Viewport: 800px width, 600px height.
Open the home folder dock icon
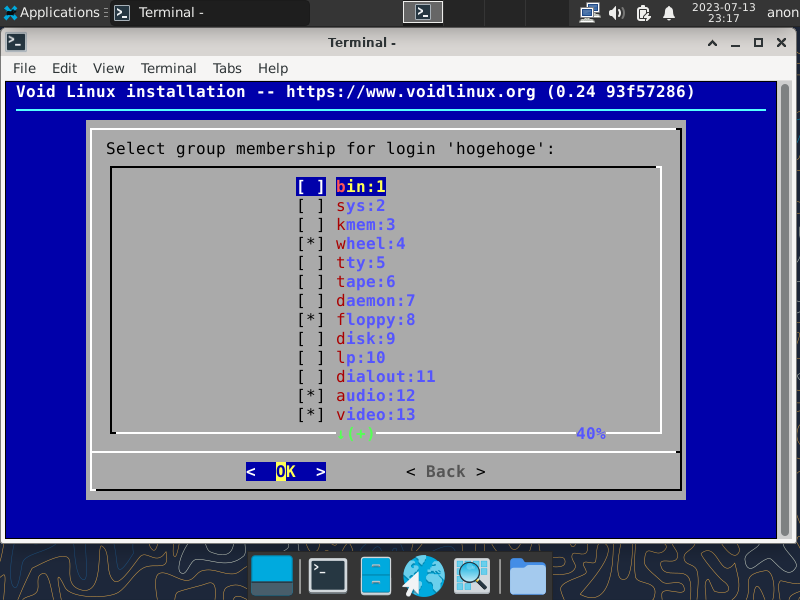[528, 577]
